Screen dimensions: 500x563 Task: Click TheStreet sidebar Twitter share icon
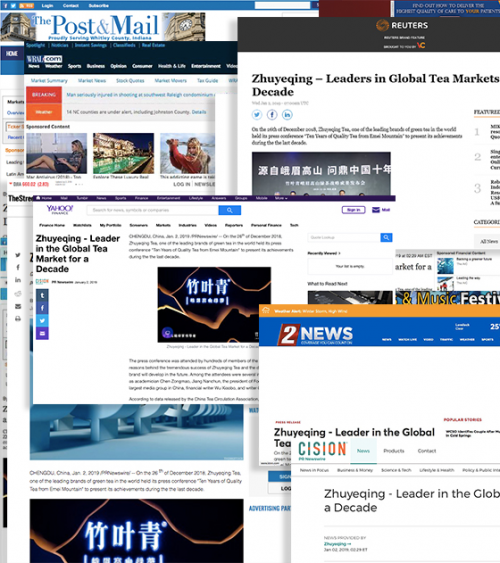click(18, 255)
